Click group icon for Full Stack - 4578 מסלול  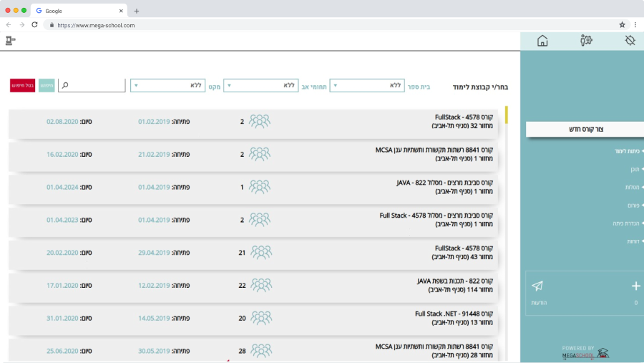pos(260,220)
